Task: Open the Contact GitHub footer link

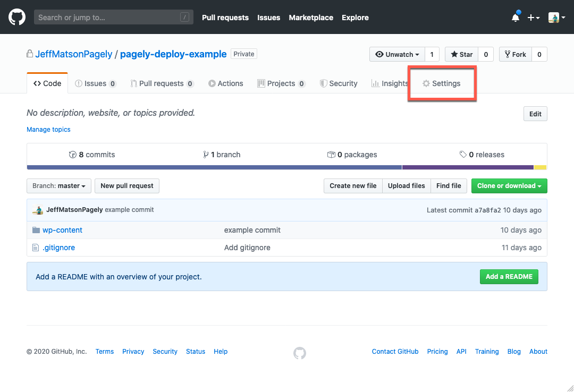Action: point(395,352)
